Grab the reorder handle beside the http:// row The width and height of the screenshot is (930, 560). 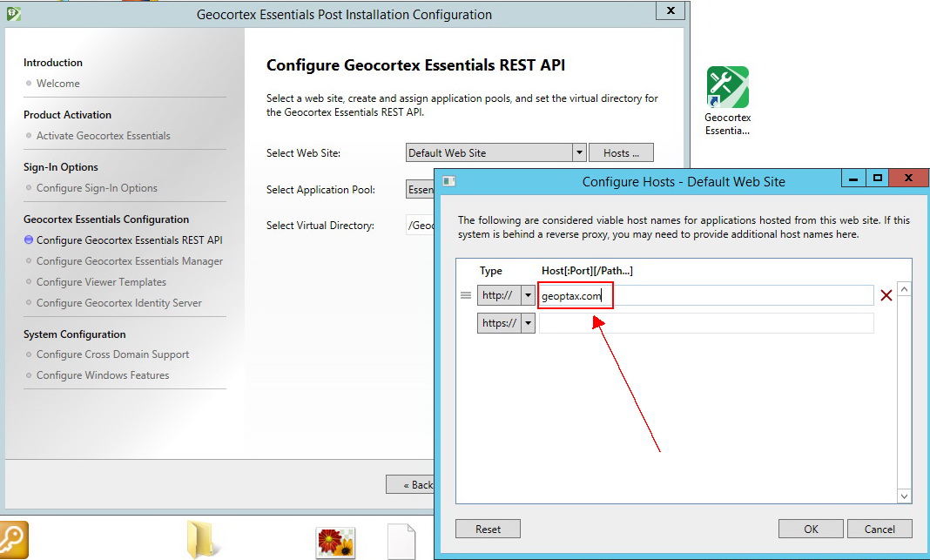pyautogui.click(x=466, y=295)
